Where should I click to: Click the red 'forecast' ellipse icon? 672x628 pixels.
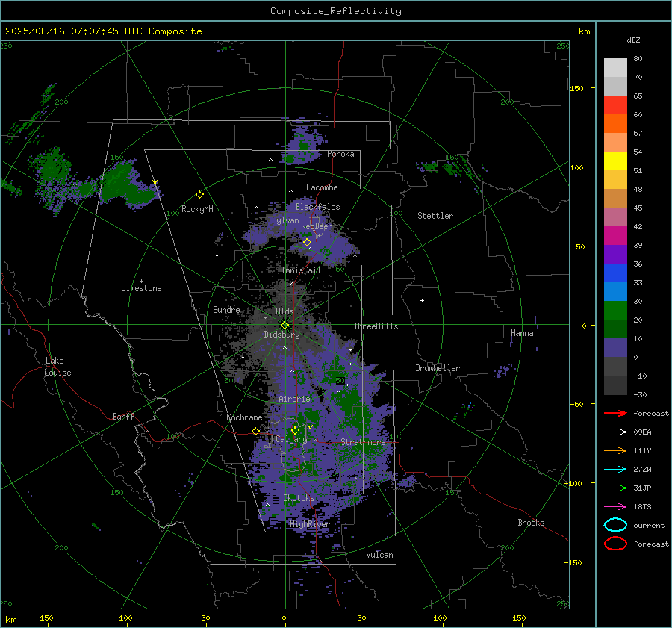(x=615, y=544)
